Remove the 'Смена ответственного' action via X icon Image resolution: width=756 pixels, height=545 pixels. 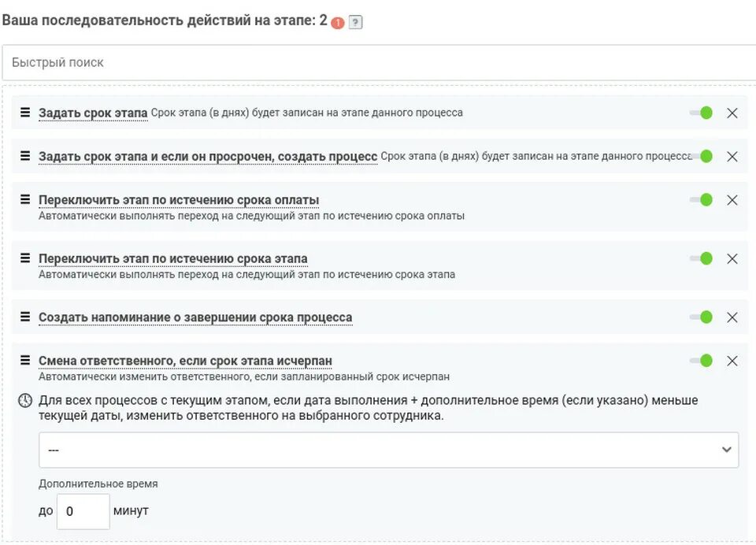coord(732,361)
